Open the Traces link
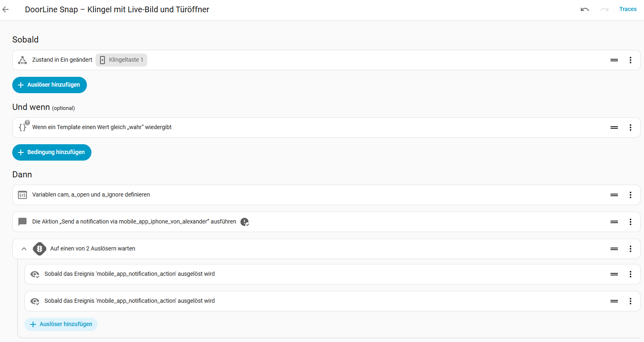This screenshot has width=644, height=342. tap(628, 9)
